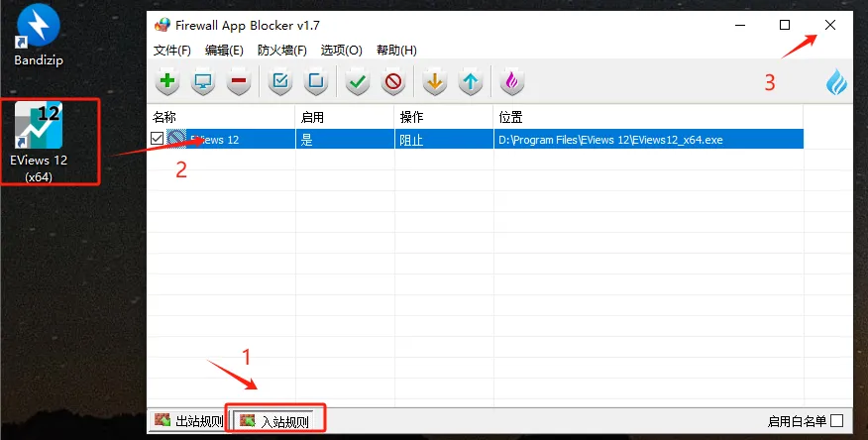Open the 选项(O) menu
Viewport: 868px width, 440px height.
coord(342,51)
